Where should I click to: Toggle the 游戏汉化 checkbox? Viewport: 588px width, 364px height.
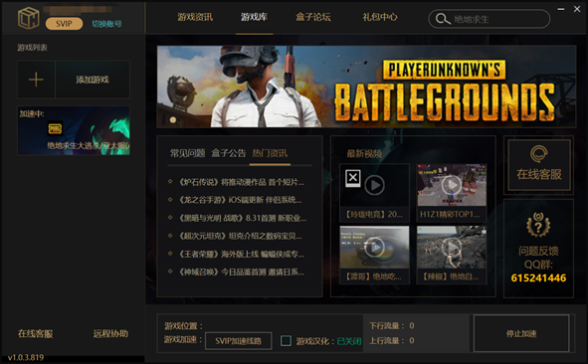click(x=286, y=341)
